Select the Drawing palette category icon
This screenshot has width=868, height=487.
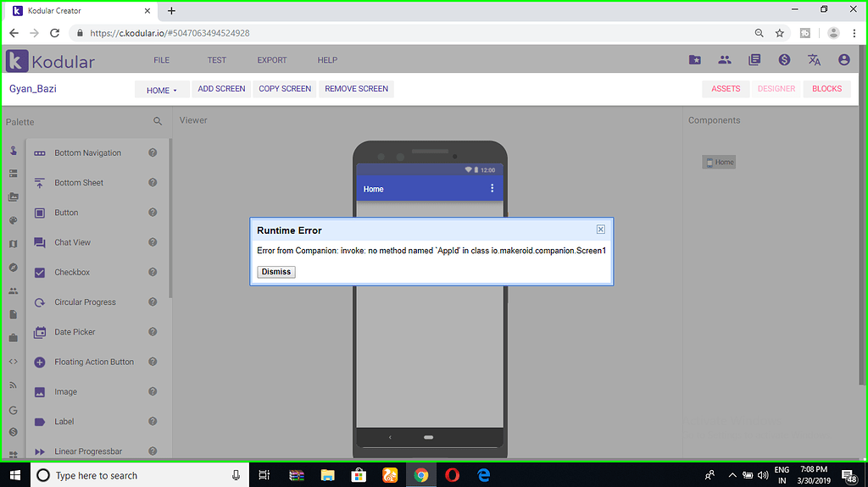point(14,220)
